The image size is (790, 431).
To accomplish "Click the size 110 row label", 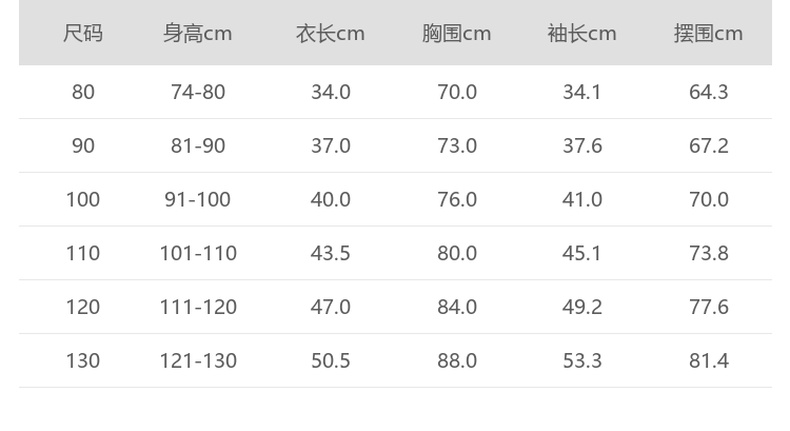I will (x=83, y=253).
